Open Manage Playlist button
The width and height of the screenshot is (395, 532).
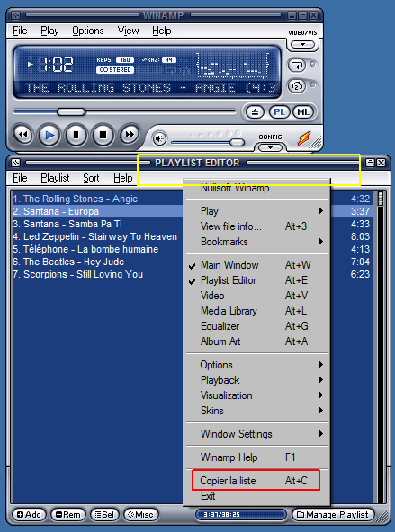click(333, 515)
